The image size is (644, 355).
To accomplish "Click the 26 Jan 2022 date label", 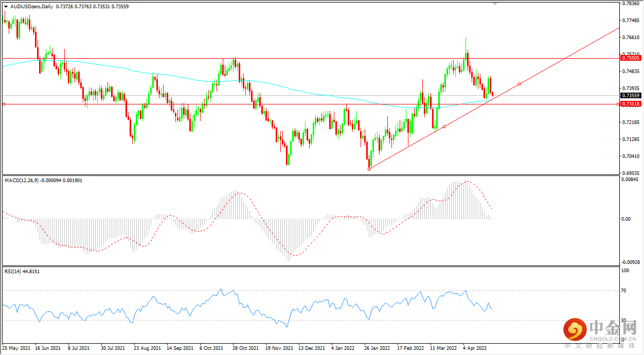I will [377, 348].
